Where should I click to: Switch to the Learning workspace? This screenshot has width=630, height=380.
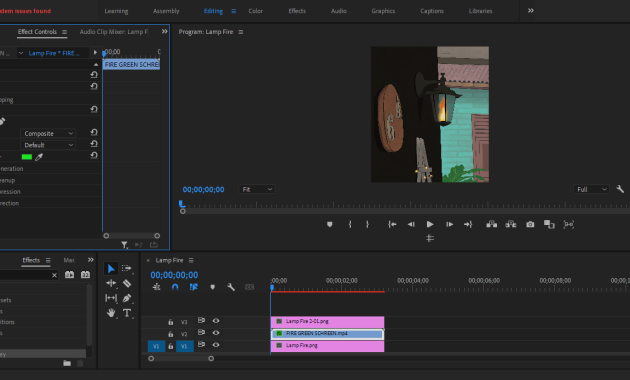(x=116, y=11)
